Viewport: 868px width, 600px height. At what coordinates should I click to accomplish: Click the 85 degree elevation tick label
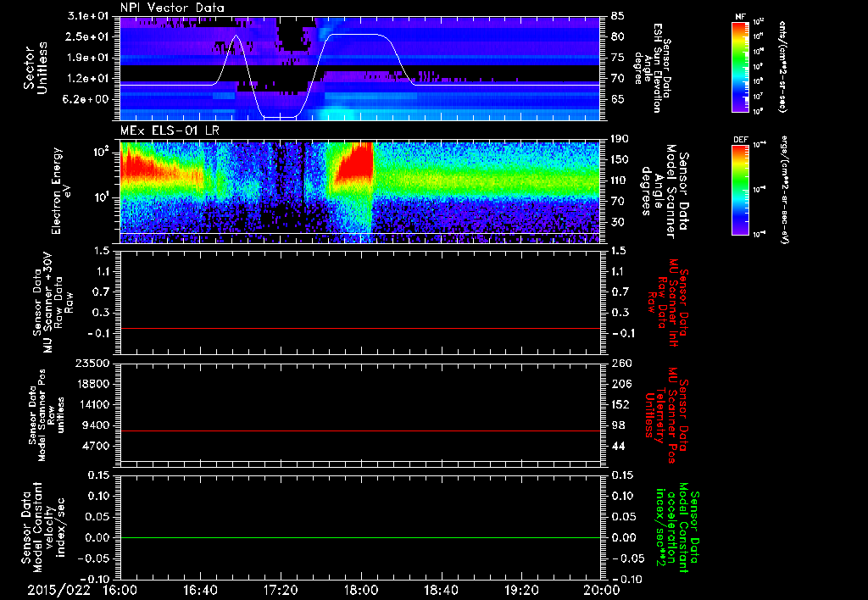618,16
